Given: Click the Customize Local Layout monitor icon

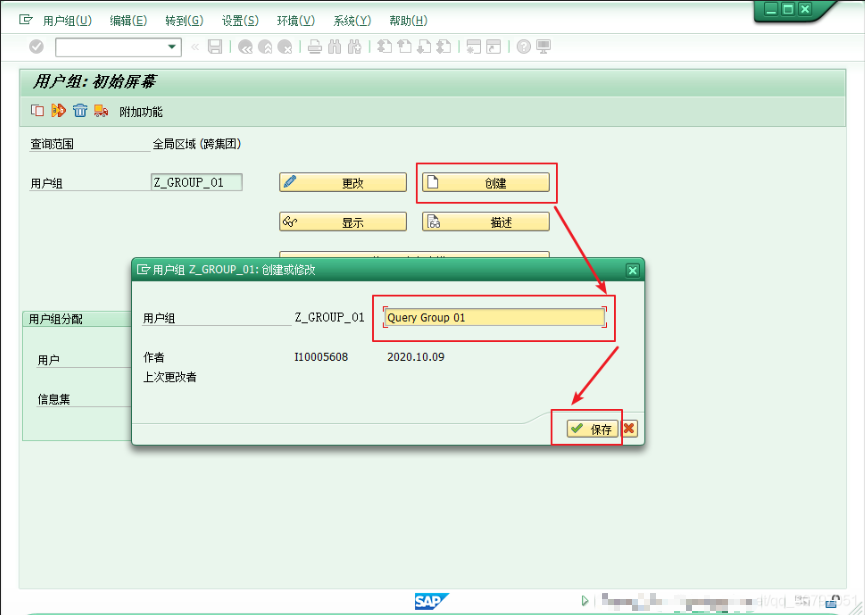Looking at the screenshot, I should click(x=543, y=47).
